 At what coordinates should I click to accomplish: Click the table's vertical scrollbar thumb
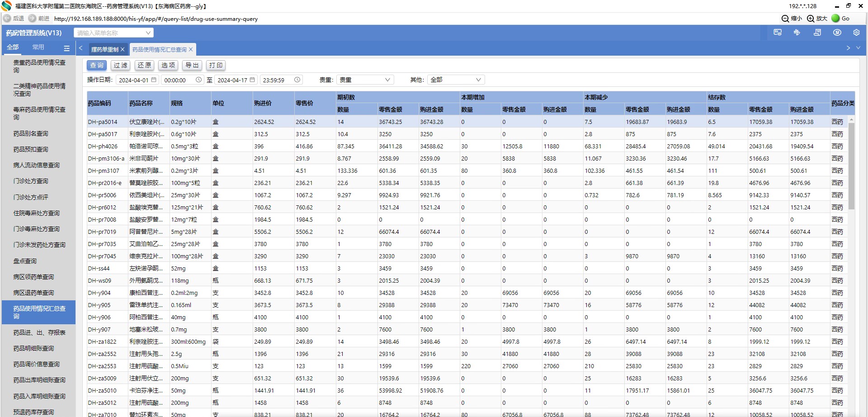pos(851,165)
